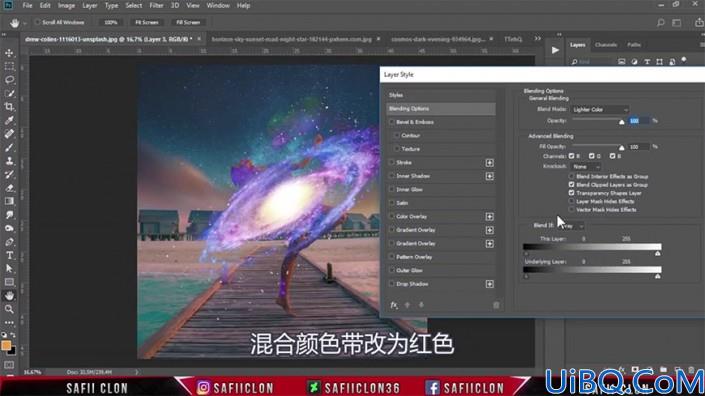Enable the Color Overlay checkbox

[x=392, y=216]
